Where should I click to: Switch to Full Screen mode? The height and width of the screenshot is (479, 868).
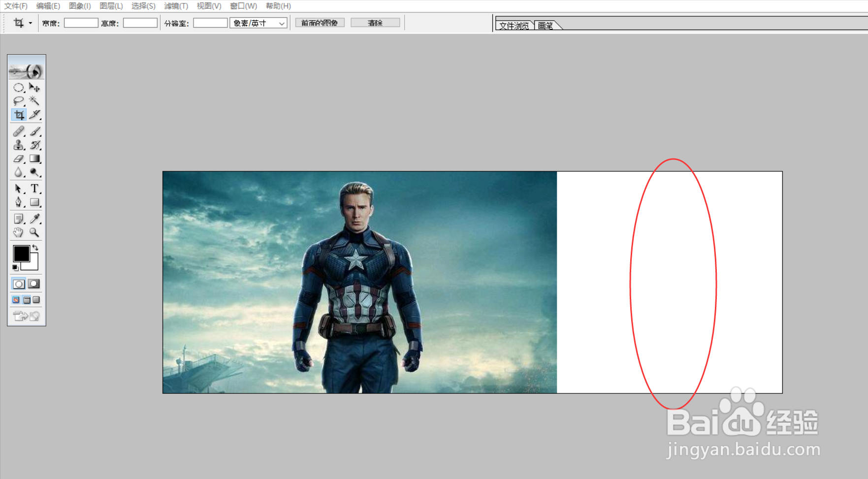[x=36, y=300]
